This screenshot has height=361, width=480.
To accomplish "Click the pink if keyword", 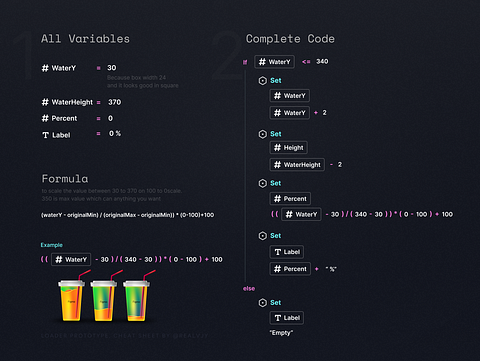I will point(245,62).
